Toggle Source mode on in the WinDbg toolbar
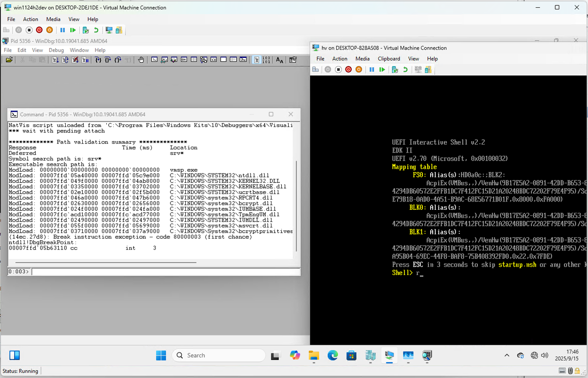The width and height of the screenshot is (588, 378). (x=257, y=60)
